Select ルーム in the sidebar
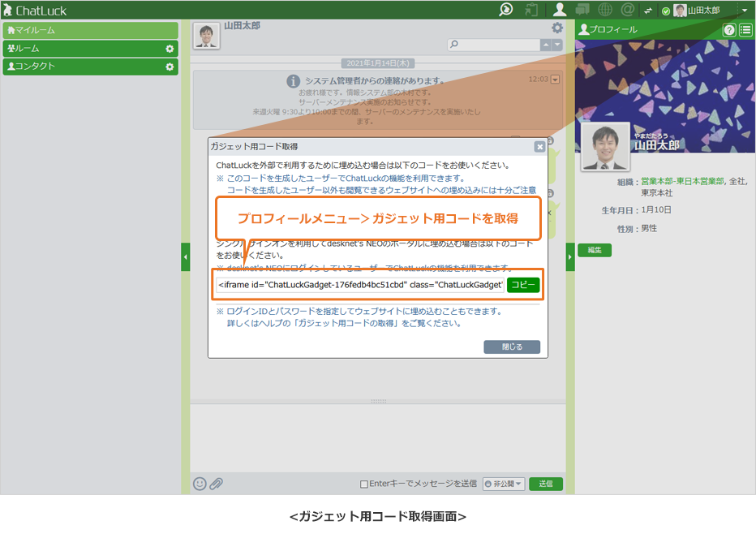756x534 pixels. 91,49
